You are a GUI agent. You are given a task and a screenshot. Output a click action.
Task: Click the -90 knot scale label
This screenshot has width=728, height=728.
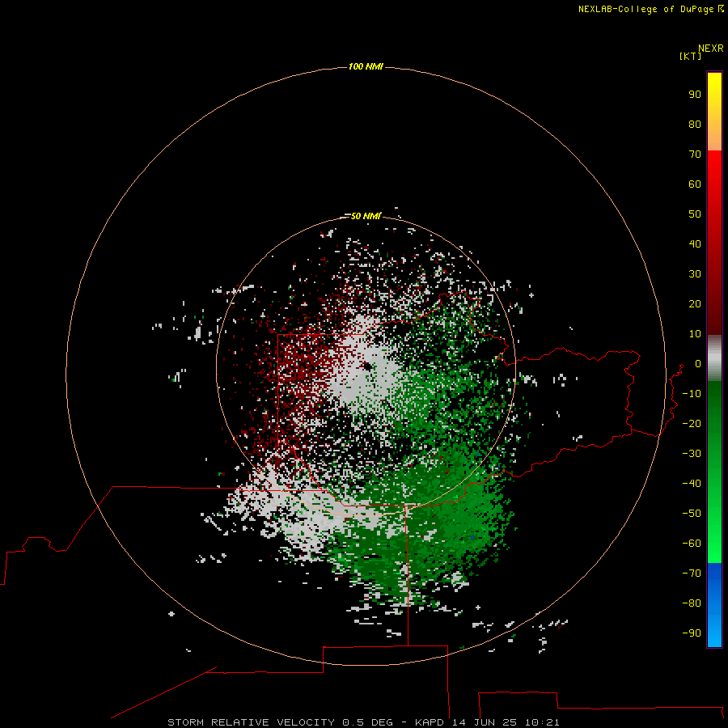692,633
